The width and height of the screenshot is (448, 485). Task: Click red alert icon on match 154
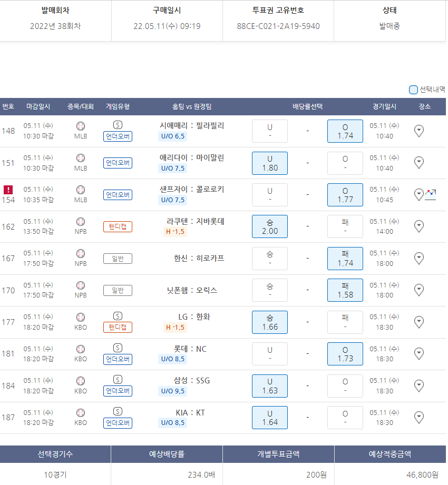point(8,190)
